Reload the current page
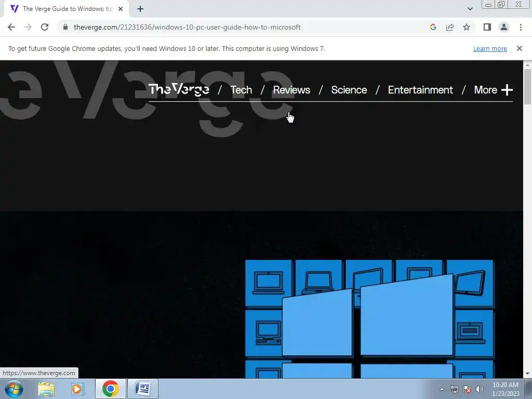Image resolution: width=532 pixels, height=399 pixels. point(45,27)
